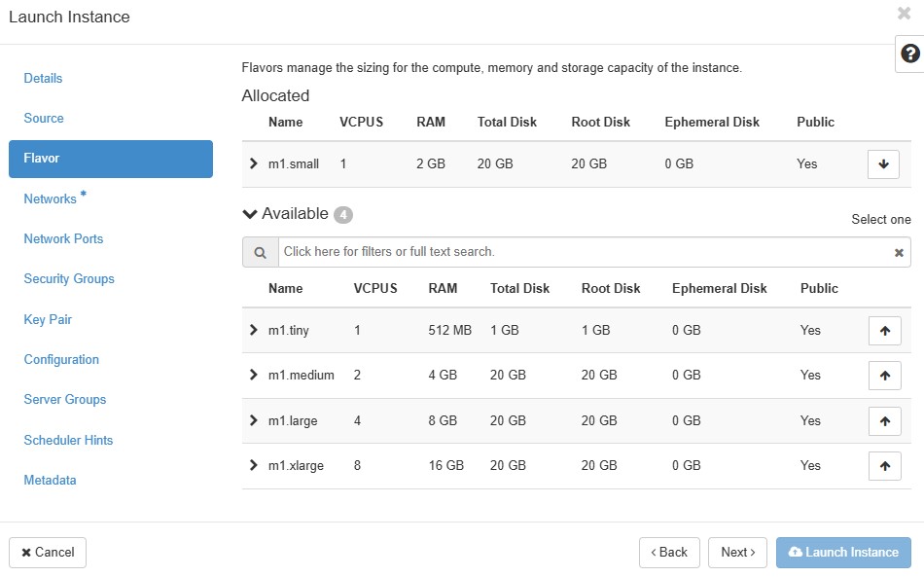Allocate m1.tiny flavor using up arrow
This screenshot has height=577, width=924.
pos(884,331)
